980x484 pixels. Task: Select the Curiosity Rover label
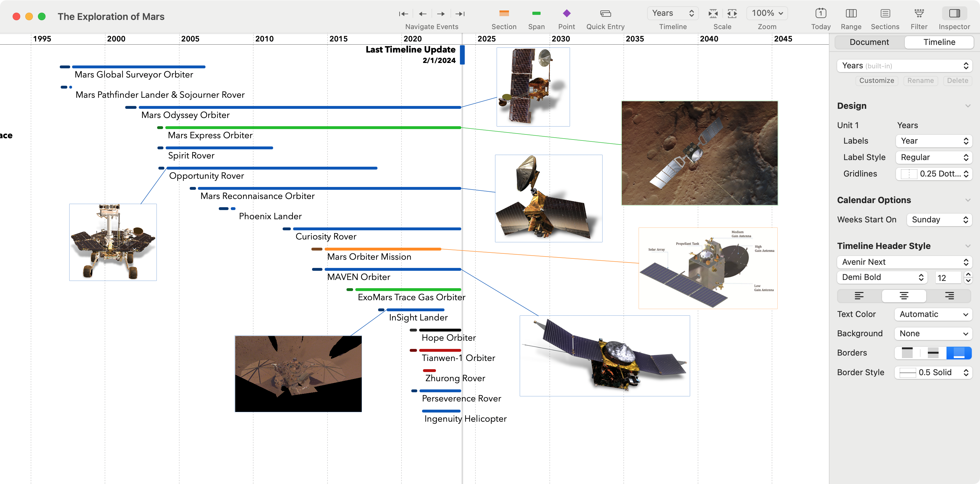click(x=326, y=237)
